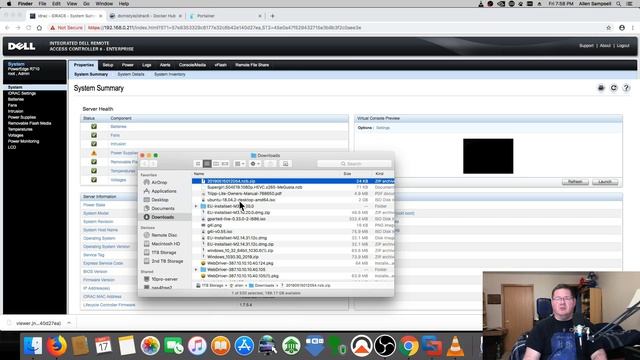Open macOS Spotlight search icon

pyautogui.click(x=619, y=4)
